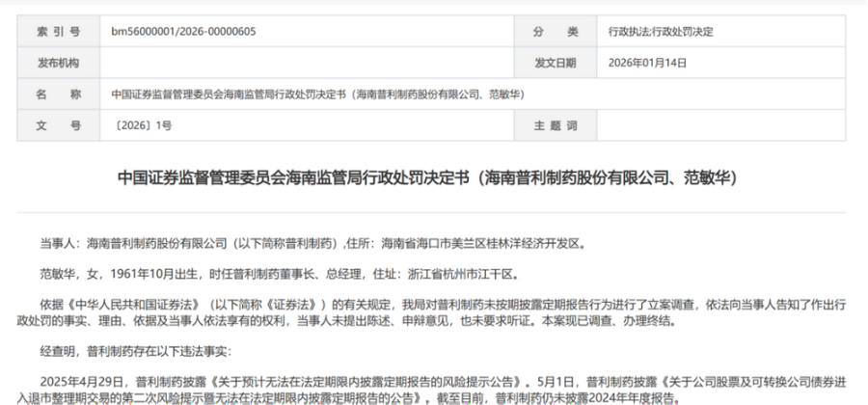This screenshot has width=868, height=405.
Task: Click the date 2026年01月14日
Action: tap(646, 63)
